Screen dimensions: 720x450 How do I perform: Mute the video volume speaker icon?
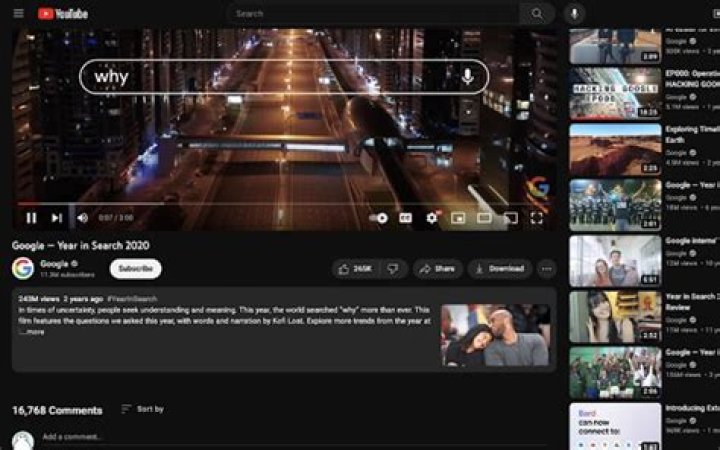[x=83, y=218]
